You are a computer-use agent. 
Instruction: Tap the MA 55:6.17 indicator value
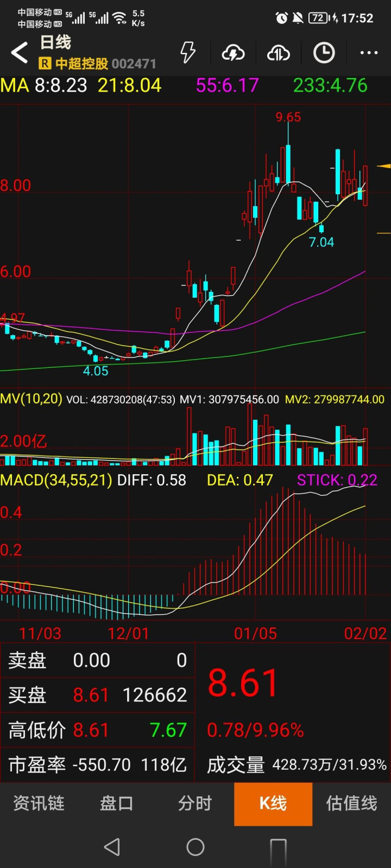coord(227,85)
